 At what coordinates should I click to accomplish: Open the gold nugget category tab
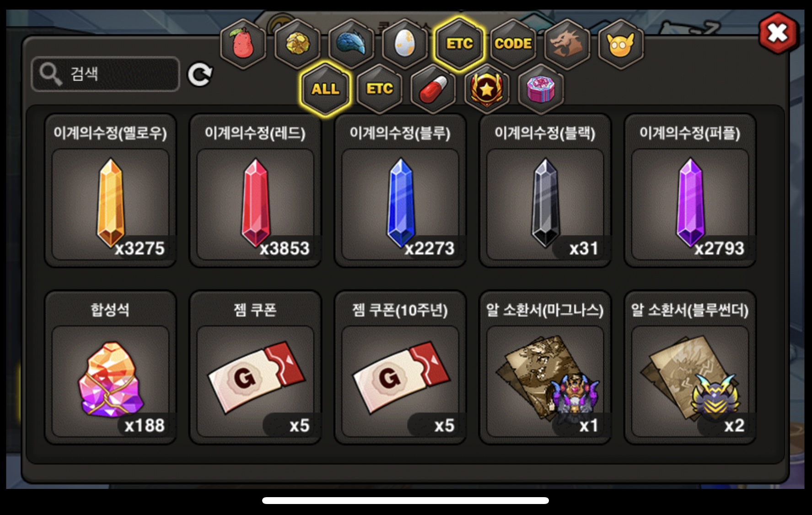point(297,44)
